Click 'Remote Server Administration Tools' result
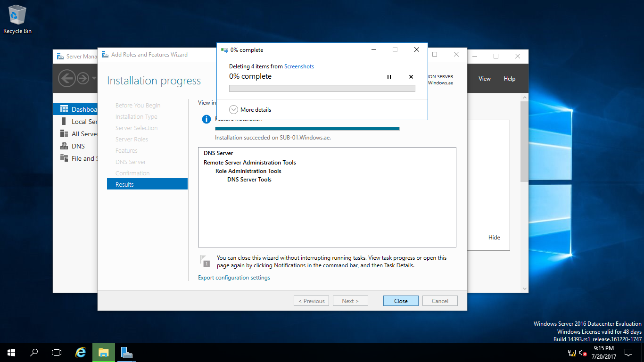The image size is (644, 362). point(250,162)
